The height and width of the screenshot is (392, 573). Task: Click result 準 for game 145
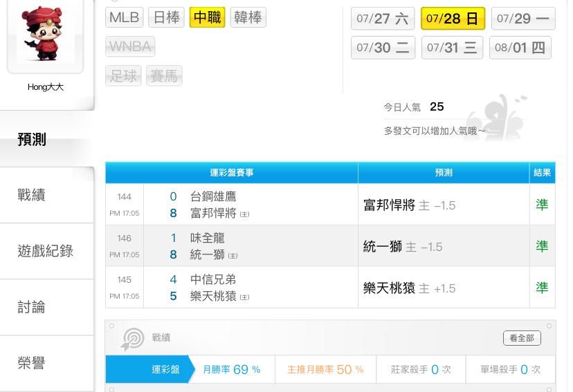542,288
